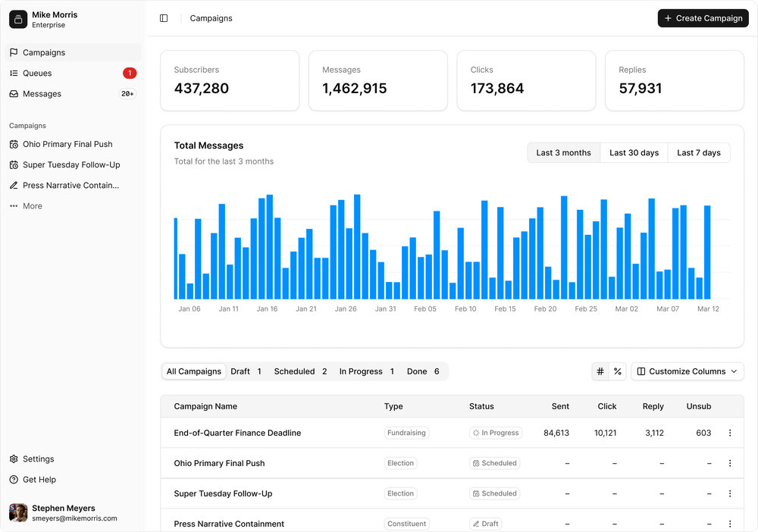Open Get Help link
The image size is (758, 532).
(73, 480)
